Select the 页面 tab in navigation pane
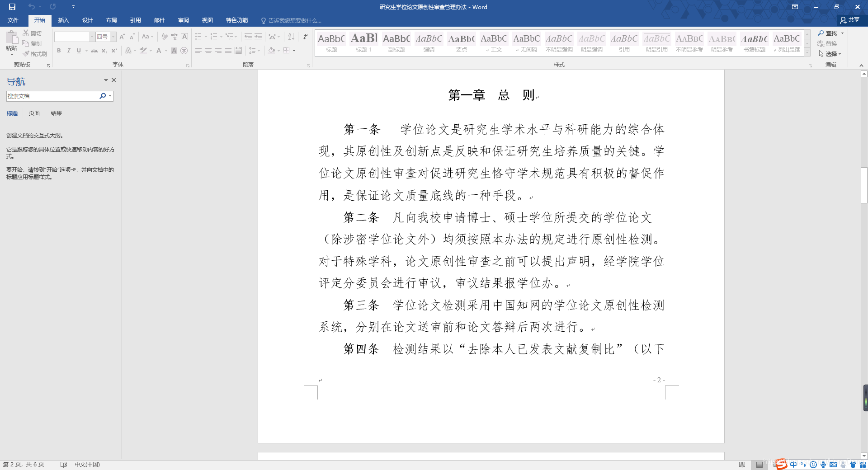The image size is (868, 470). 34,113
